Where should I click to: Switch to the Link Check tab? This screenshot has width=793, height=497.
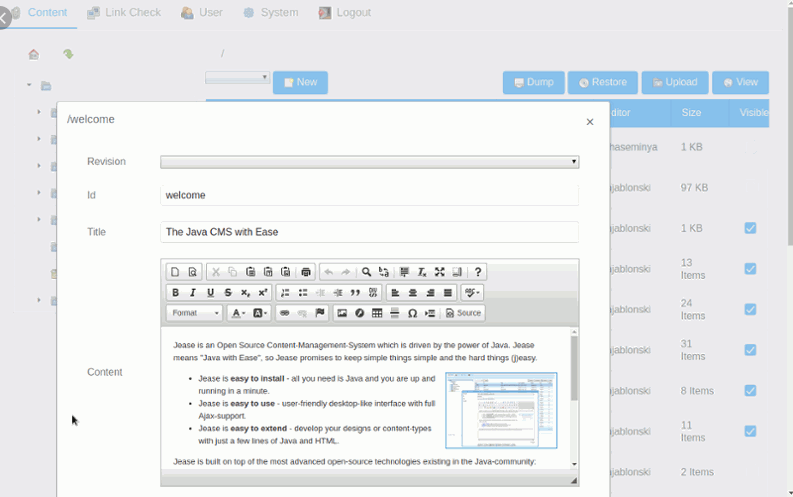coord(124,13)
